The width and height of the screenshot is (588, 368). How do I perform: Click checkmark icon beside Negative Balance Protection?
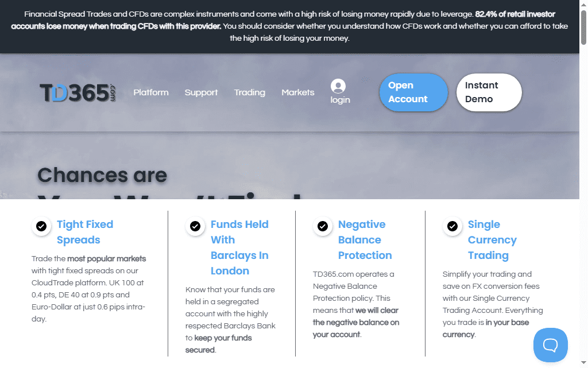click(323, 226)
